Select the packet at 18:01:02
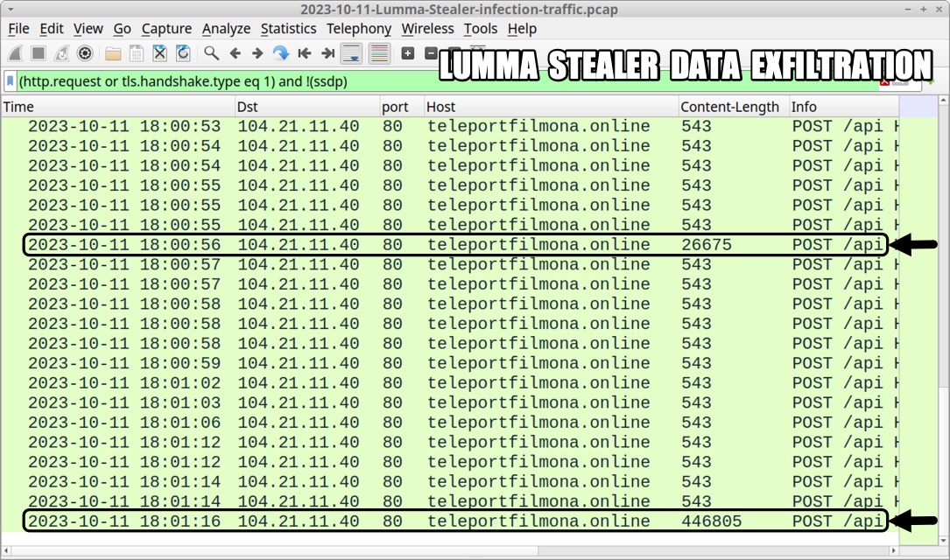The image size is (950, 560). (450, 382)
